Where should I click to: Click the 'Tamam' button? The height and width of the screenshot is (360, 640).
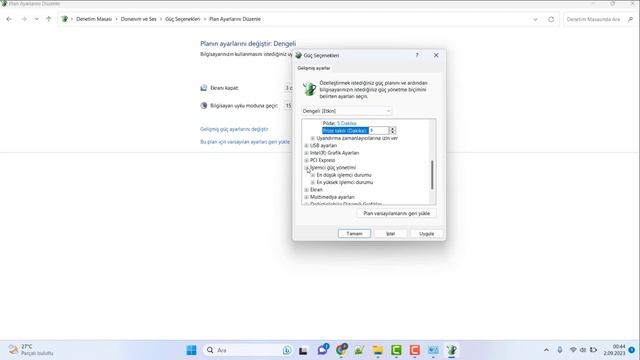coord(354,233)
